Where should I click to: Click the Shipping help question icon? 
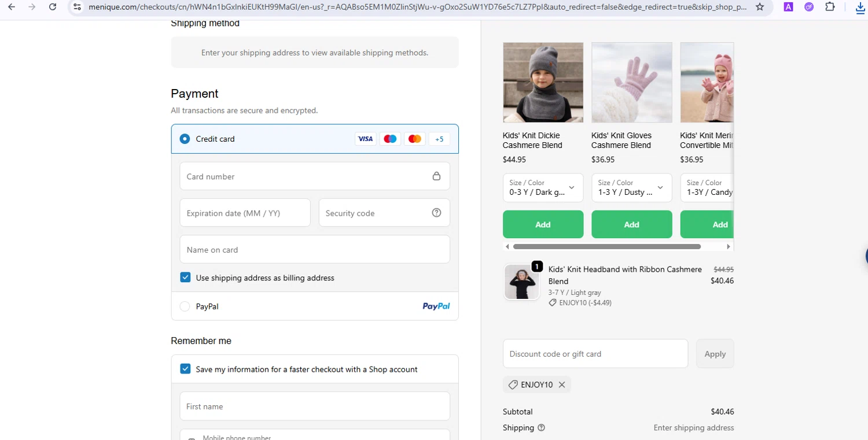[x=541, y=428]
